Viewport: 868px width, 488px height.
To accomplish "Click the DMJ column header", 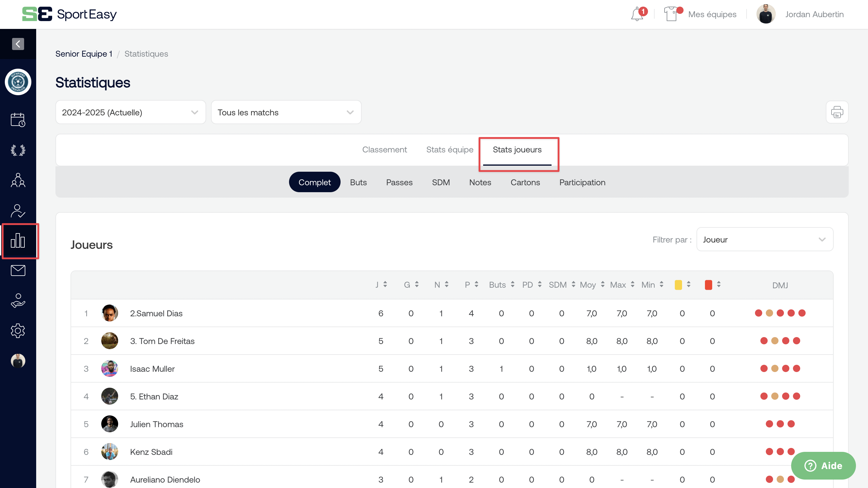I will tap(780, 285).
